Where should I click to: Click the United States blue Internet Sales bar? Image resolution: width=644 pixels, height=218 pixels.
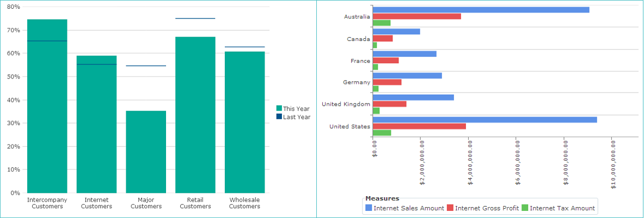pos(484,120)
